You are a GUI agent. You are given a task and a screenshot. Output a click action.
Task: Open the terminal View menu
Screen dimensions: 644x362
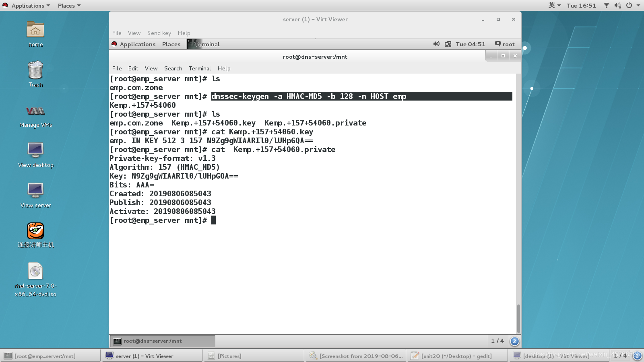coord(151,68)
